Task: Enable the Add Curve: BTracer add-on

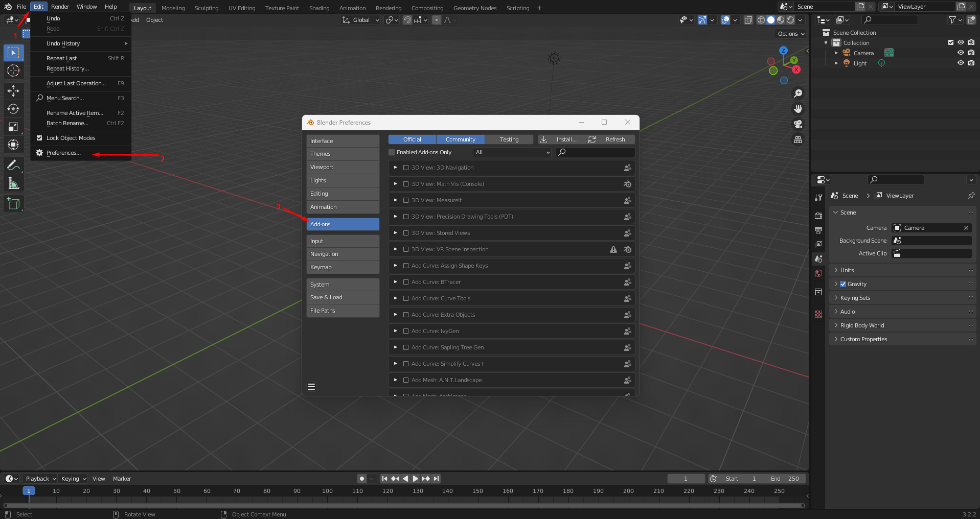Action: [x=406, y=282]
